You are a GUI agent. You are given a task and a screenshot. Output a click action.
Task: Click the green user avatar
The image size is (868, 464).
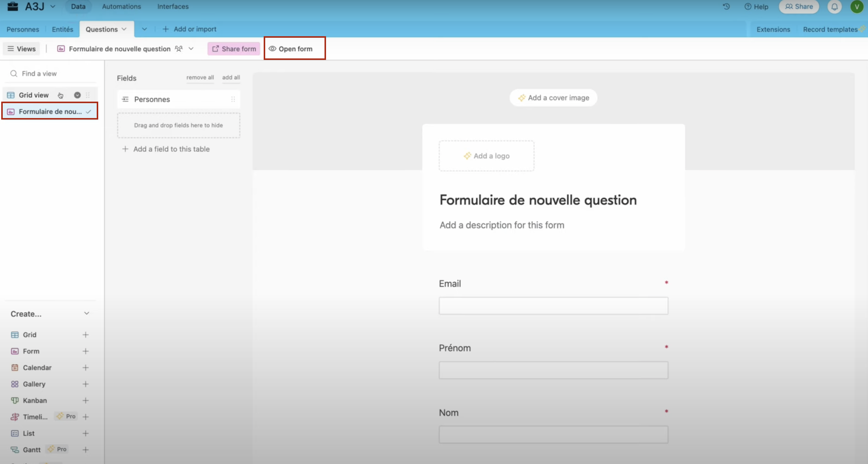[856, 6]
